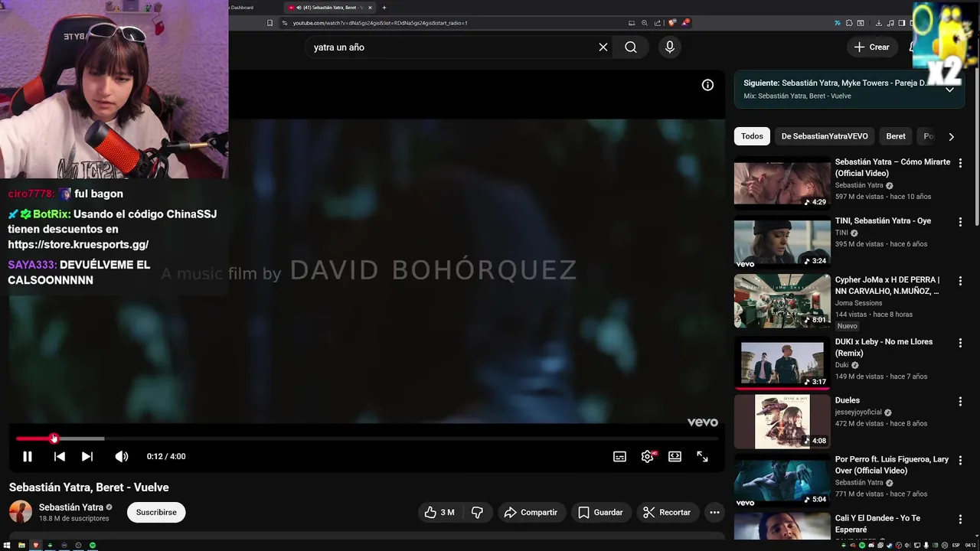This screenshot has height=551, width=980.
Task: Open the browser downloads icon
Action: pyautogui.click(x=878, y=23)
